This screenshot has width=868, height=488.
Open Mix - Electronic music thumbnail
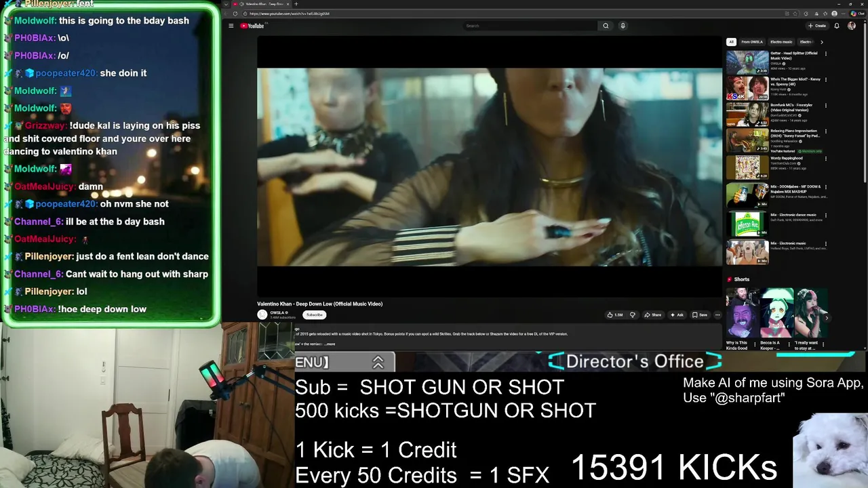pyautogui.click(x=747, y=252)
